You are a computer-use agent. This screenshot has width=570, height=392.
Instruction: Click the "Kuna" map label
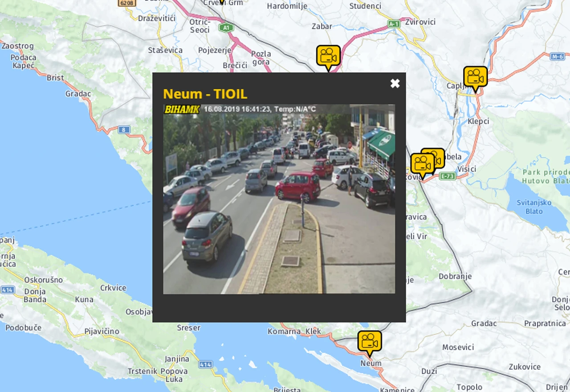[84, 299]
